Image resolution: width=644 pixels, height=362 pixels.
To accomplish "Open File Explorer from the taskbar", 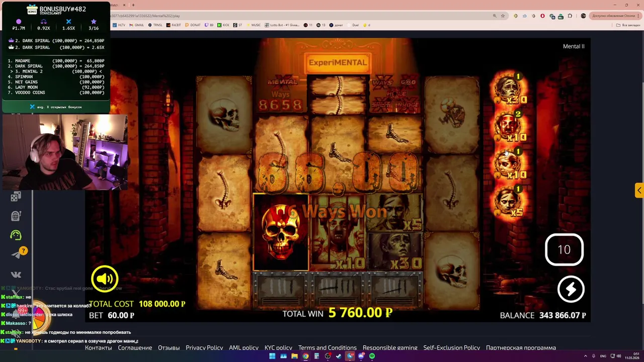I will 294,356.
